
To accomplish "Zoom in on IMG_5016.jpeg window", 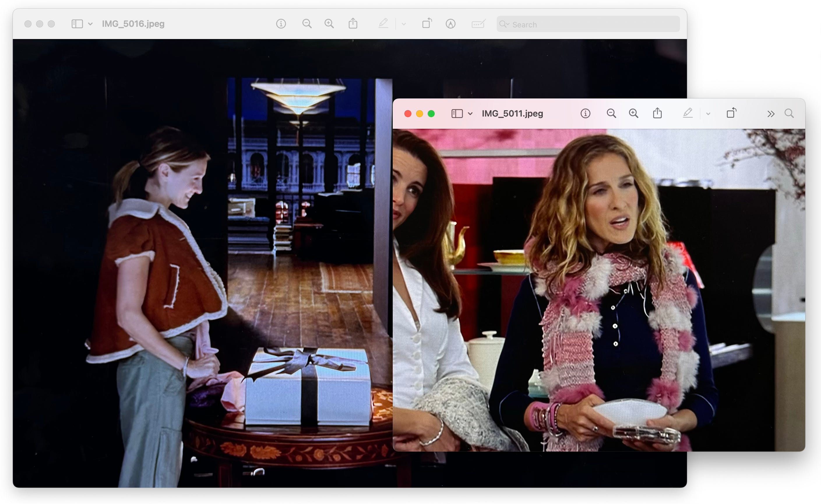I will 329,24.
